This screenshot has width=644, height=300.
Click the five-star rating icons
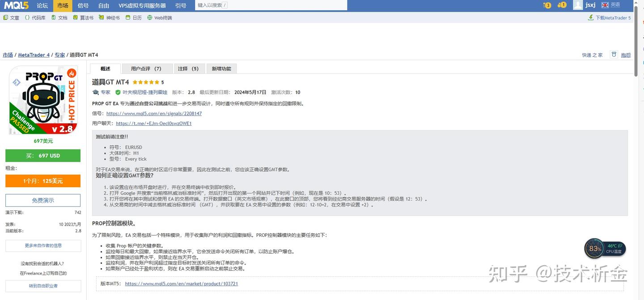point(146,82)
